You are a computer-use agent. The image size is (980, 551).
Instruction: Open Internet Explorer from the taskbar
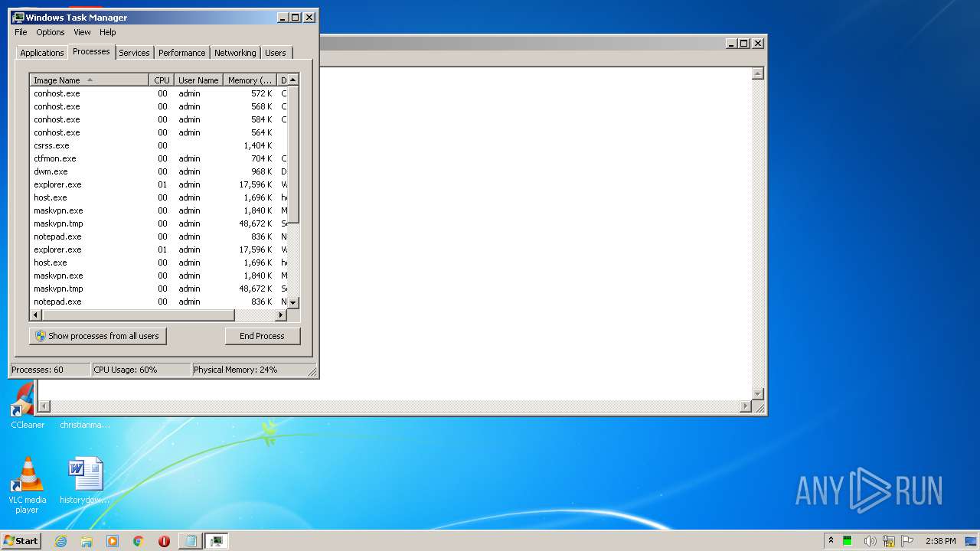[x=61, y=541]
